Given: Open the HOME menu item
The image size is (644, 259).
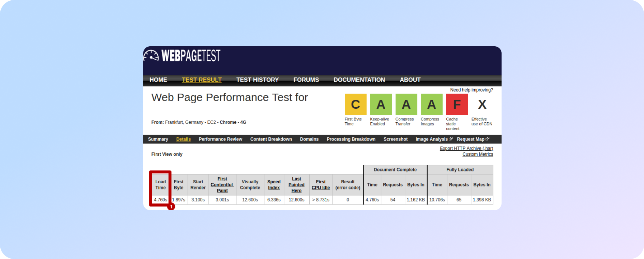Looking at the screenshot, I should (158, 80).
